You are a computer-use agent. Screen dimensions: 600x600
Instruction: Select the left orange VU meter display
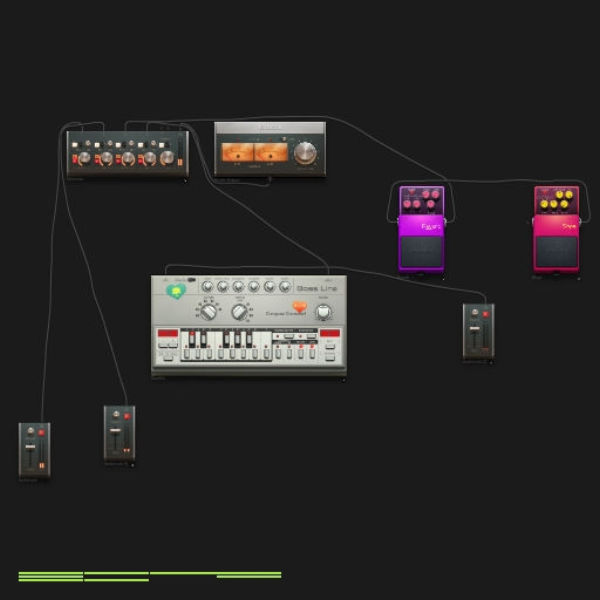[x=237, y=153]
